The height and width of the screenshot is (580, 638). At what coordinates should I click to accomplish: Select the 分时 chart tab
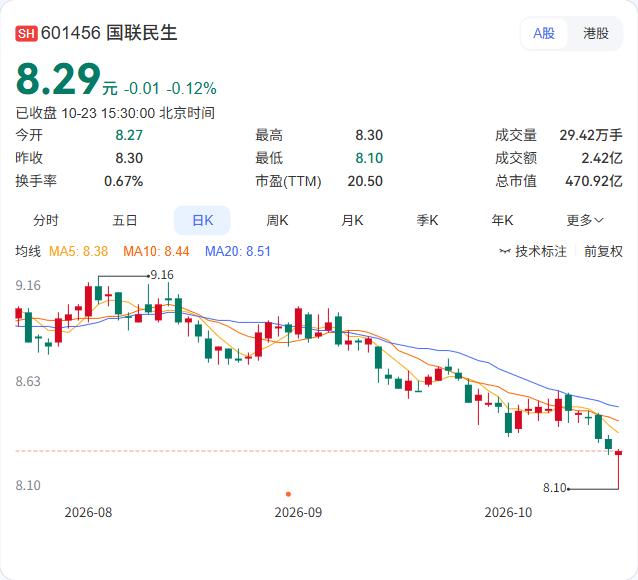pos(46,220)
